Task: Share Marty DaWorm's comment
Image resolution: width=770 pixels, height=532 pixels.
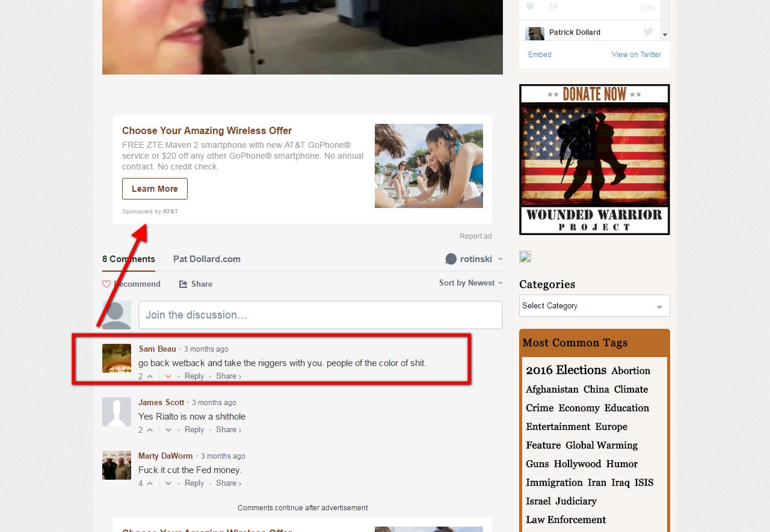Action: pos(229,483)
